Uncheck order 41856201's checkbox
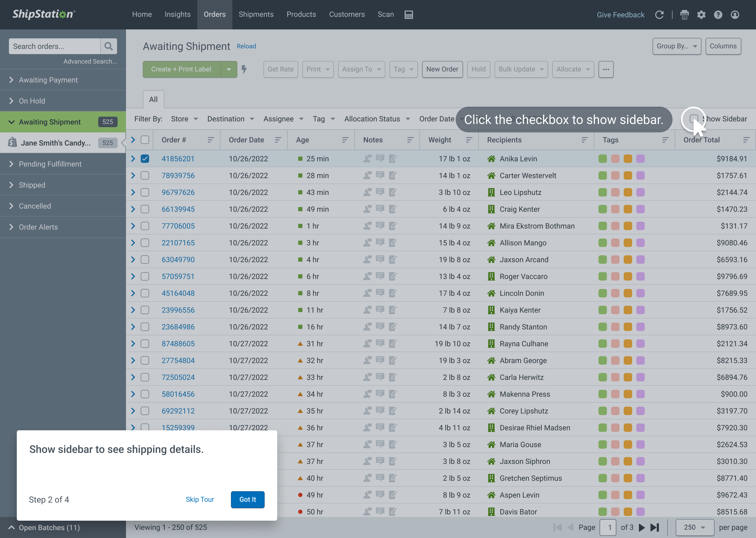The image size is (756, 538). click(x=145, y=159)
